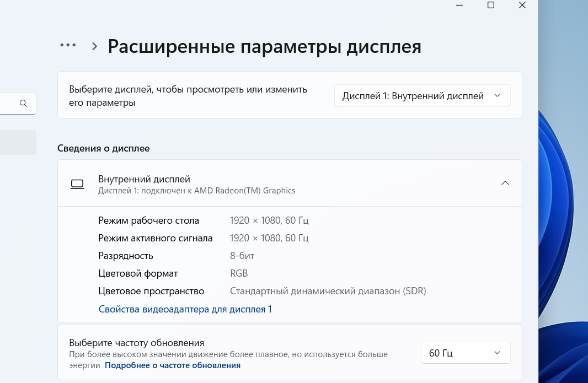
Task: Click the Расширенные параметры дисплея page title
Action: coord(264,47)
